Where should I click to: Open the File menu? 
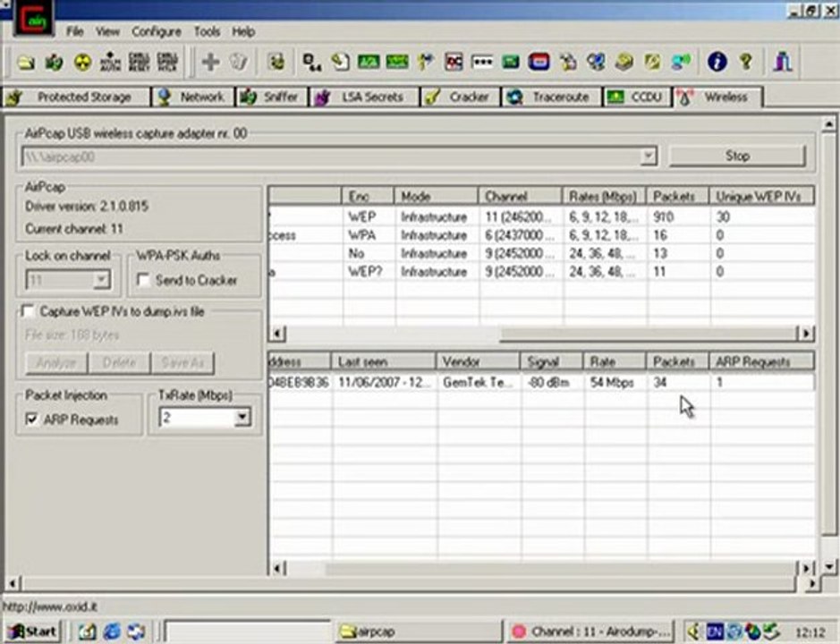pos(75,31)
